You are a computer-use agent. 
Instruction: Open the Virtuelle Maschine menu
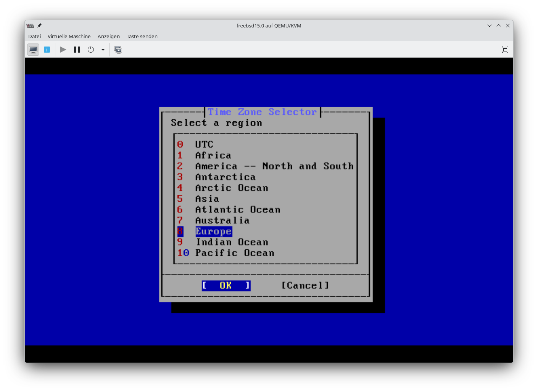(69, 36)
